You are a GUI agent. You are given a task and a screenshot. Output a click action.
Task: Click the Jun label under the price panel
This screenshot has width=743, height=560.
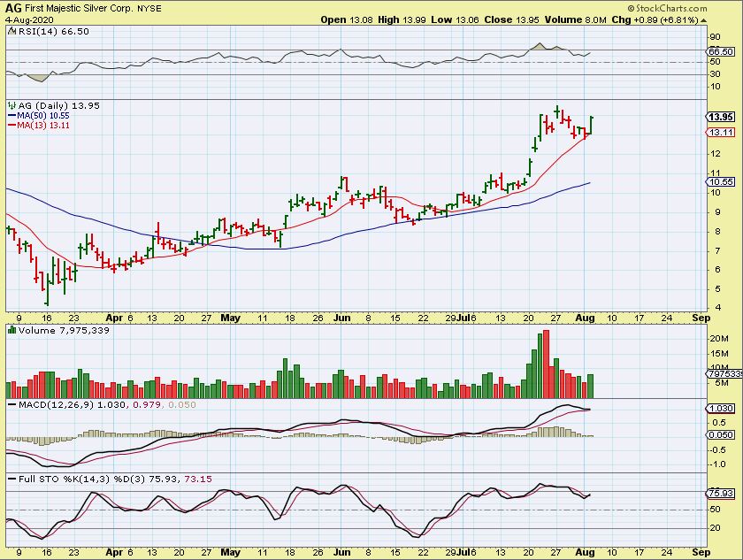coord(341,318)
